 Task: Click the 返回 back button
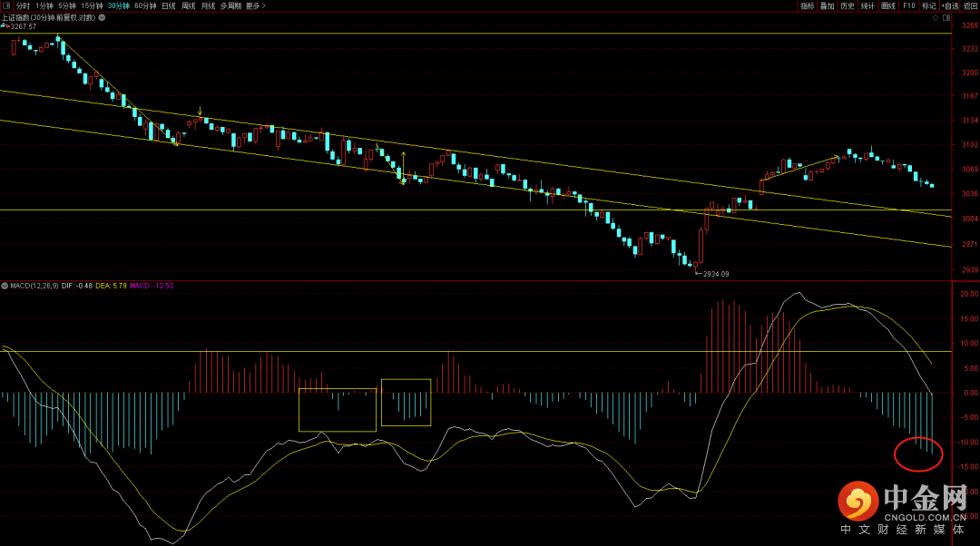[x=971, y=5]
